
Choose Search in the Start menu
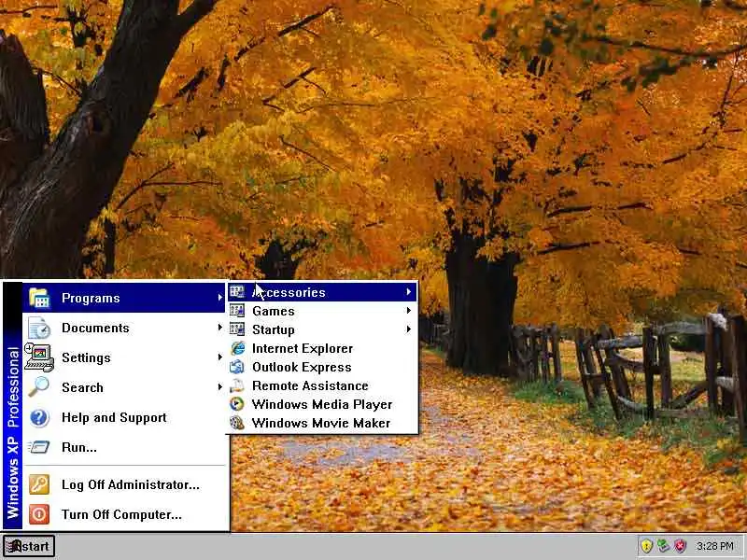pos(124,387)
